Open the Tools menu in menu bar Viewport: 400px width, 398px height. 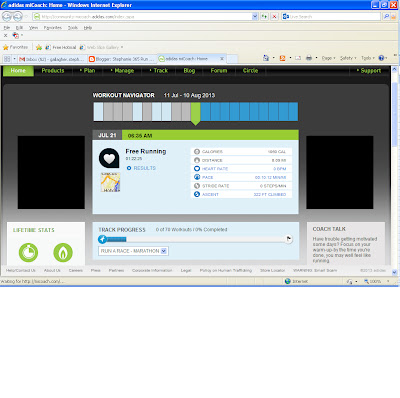click(73, 28)
